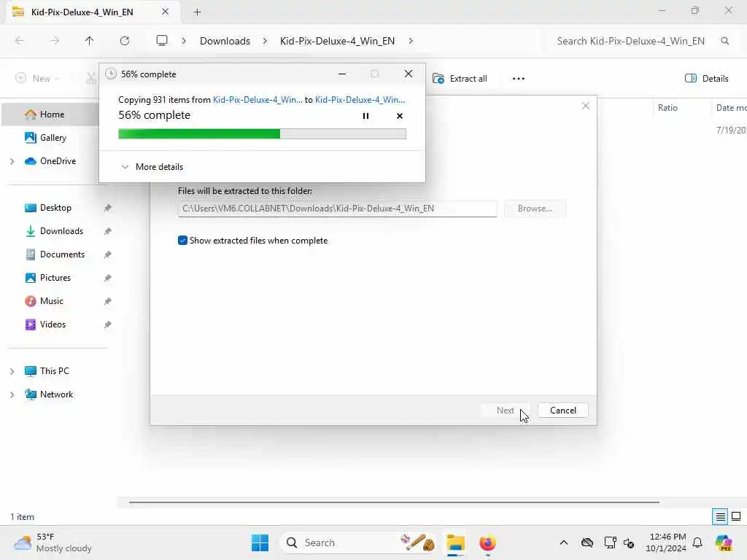Open source Kid-Pix-Deluxe-4_Win link after 'from'
The width and height of the screenshot is (747, 560).
[258, 99]
